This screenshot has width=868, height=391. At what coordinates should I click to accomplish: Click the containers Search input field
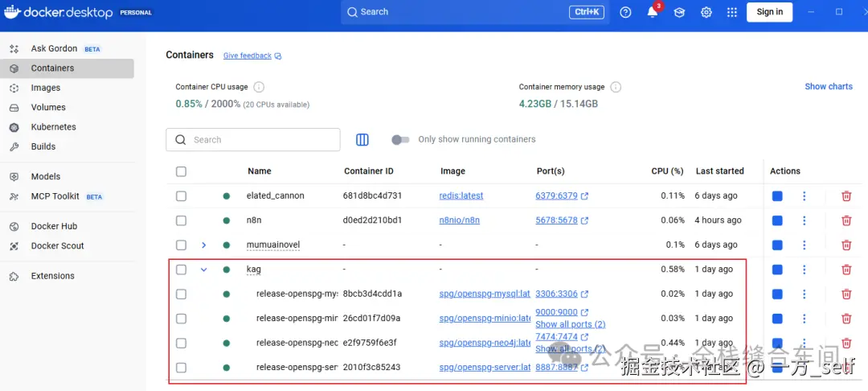pos(253,139)
